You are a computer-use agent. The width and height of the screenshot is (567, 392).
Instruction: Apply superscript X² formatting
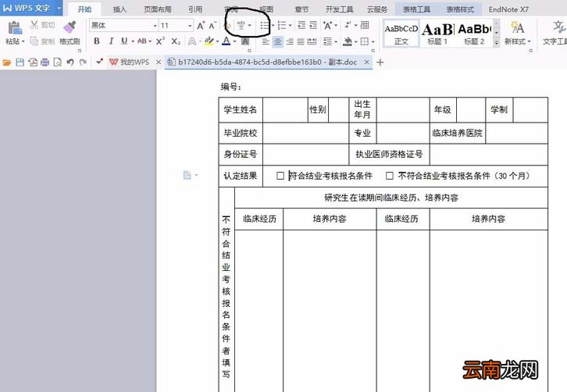click(x=160, y=41)
